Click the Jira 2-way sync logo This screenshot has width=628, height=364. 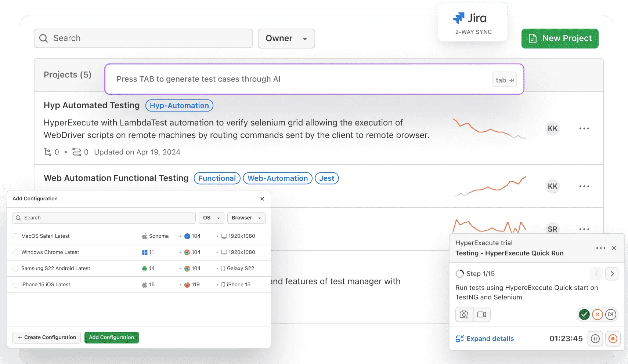472,22
